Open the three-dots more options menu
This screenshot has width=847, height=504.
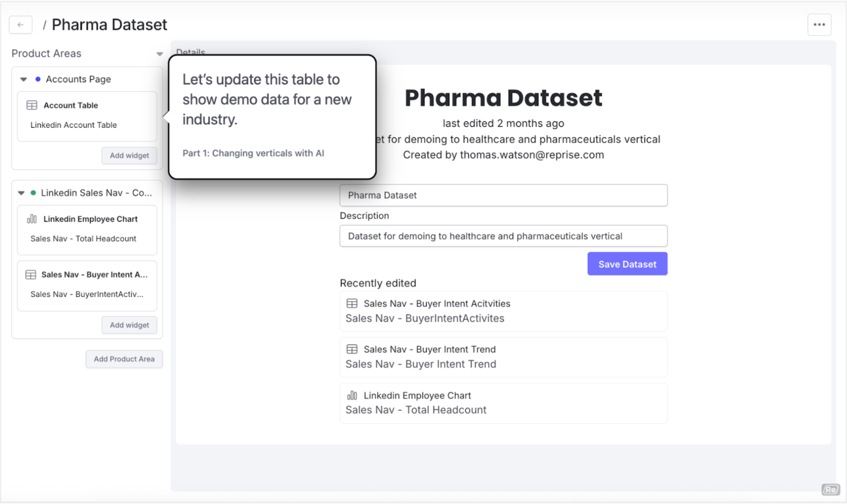click(819, 25)
